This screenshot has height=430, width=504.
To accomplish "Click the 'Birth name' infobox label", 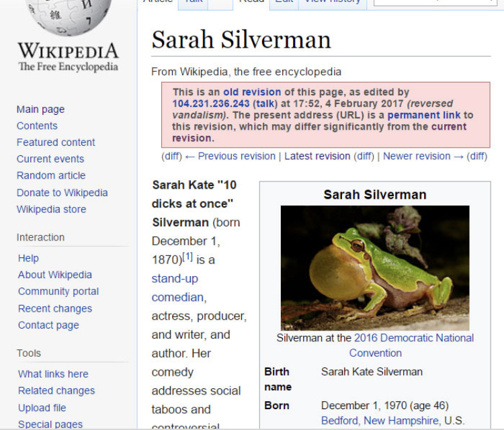I will (278, 379).
